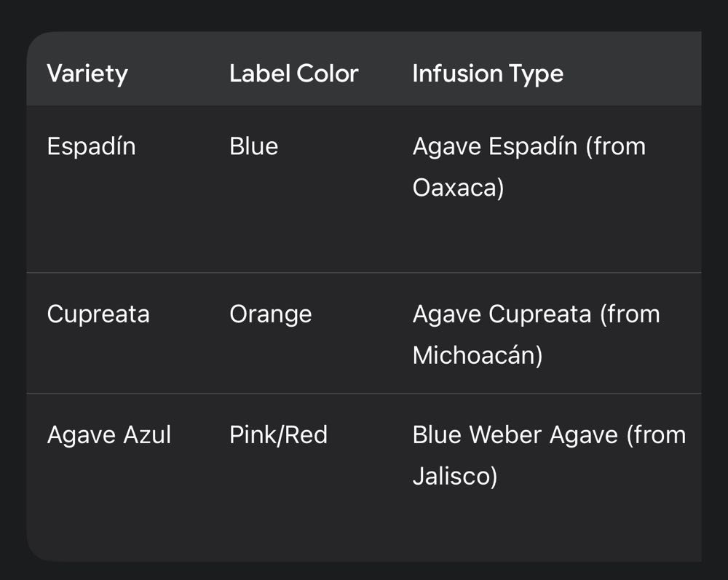Select the Cupreata variety cell
Screen dimensions: 728x580
[x=98, y=314]
